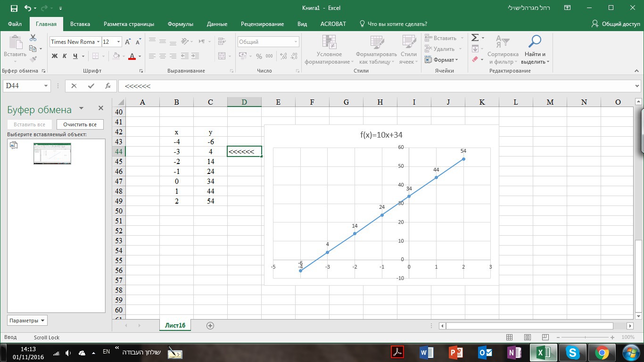Confirm cell entry with the check mark

[x=91, y=86]
